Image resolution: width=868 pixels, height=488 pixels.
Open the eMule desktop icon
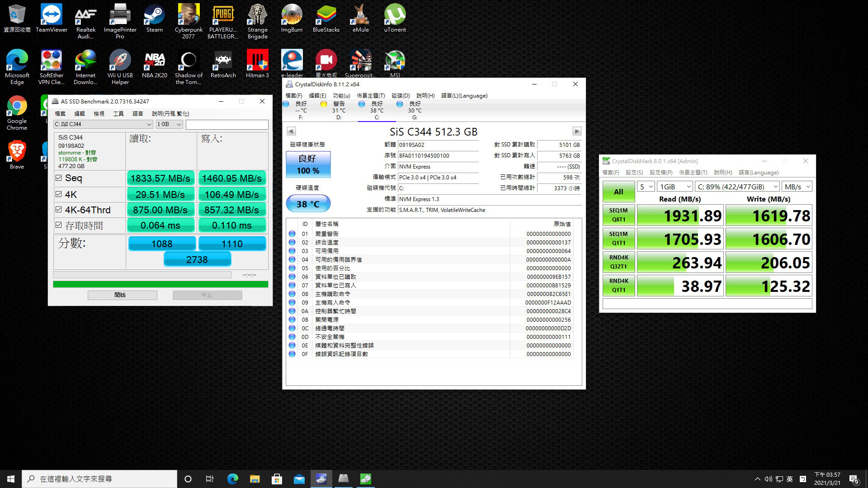[360, 18]
